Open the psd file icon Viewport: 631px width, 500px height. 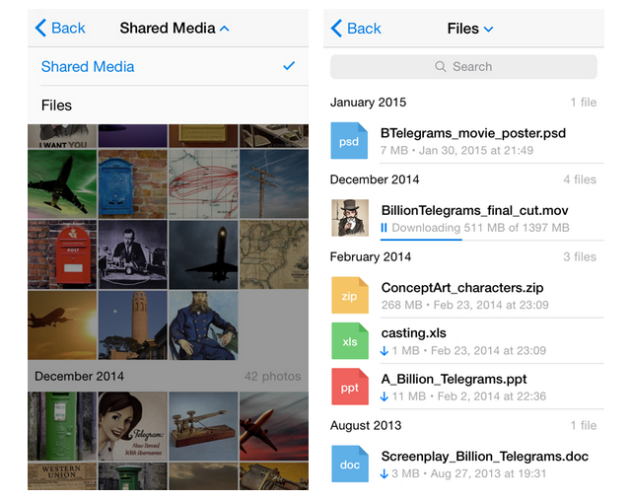(x=349, y=140)
